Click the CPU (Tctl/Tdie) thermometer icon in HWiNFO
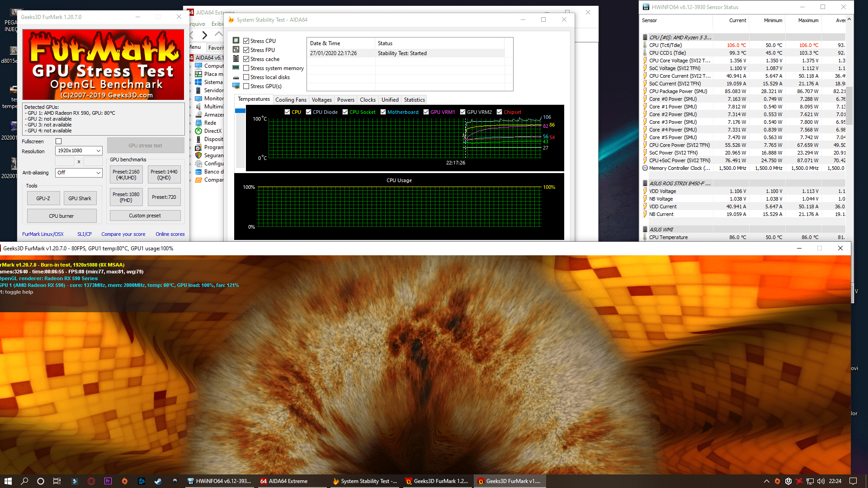 [x=645, y=45]
